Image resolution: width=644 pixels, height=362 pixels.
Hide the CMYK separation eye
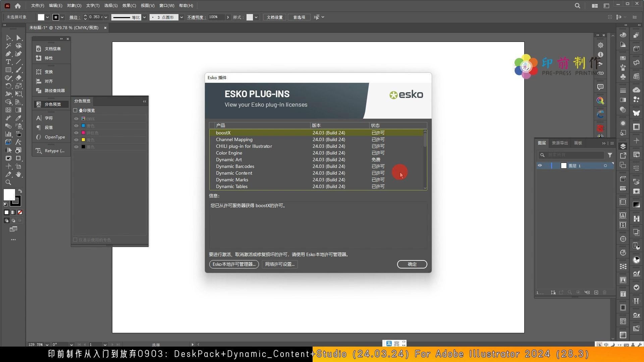[x=76, y=119]
